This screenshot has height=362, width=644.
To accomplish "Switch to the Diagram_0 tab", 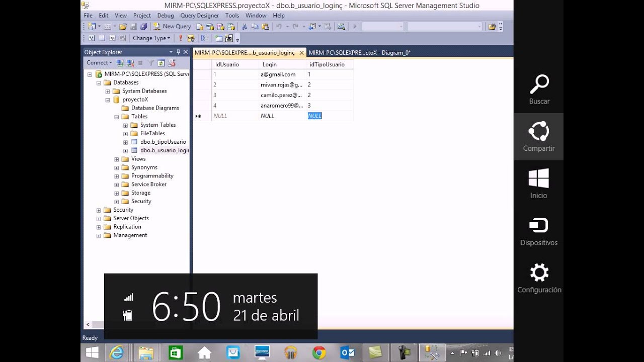I will [360, 52].
